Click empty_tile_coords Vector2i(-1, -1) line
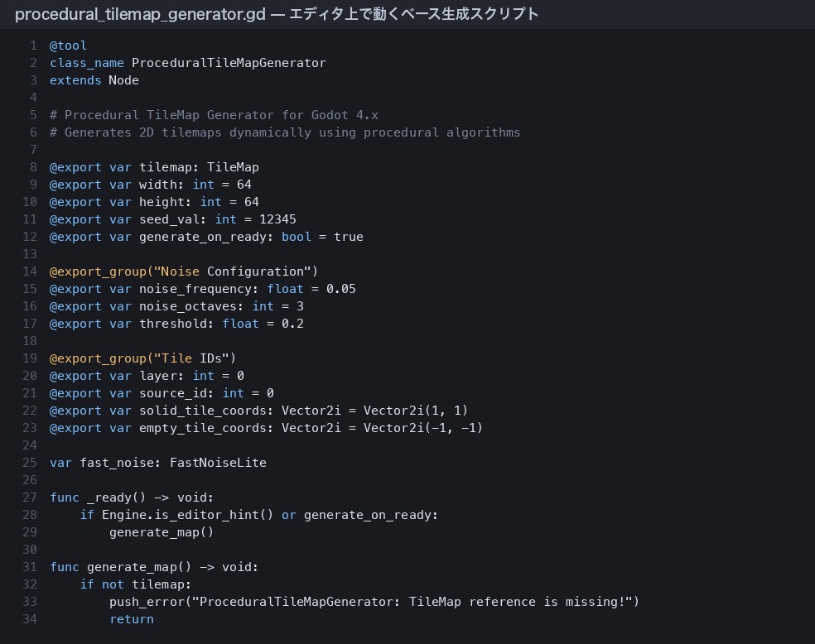The width and height of the screenshot is (815, 644). tap(266, 429)
